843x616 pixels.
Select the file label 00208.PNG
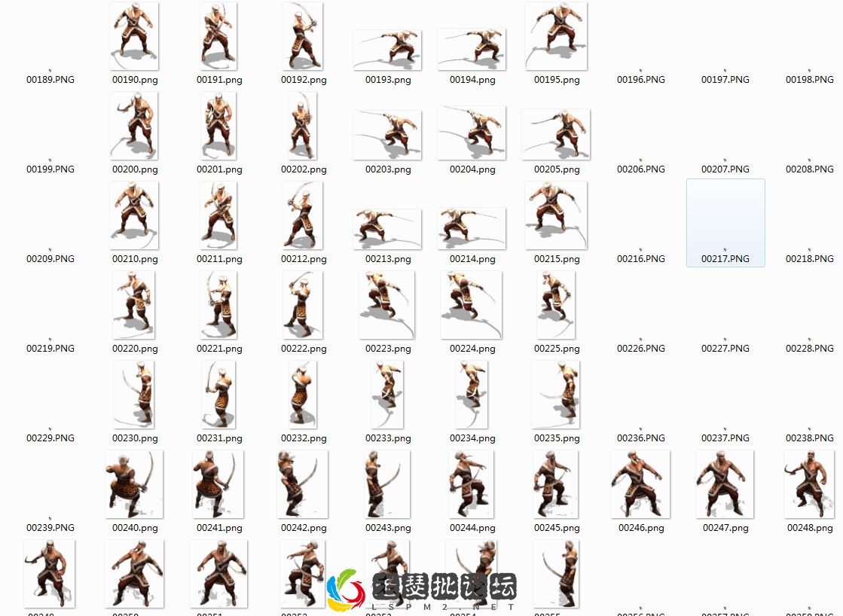(x=810, y=169)
